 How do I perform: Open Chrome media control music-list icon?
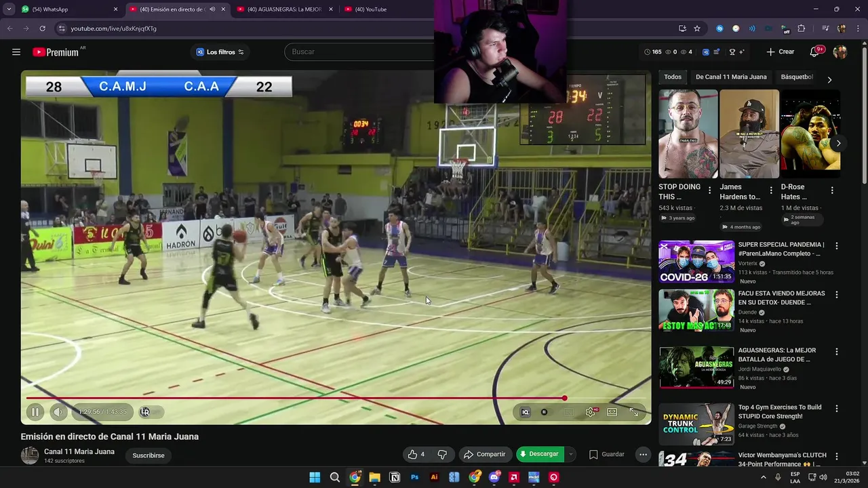(825, 28)
